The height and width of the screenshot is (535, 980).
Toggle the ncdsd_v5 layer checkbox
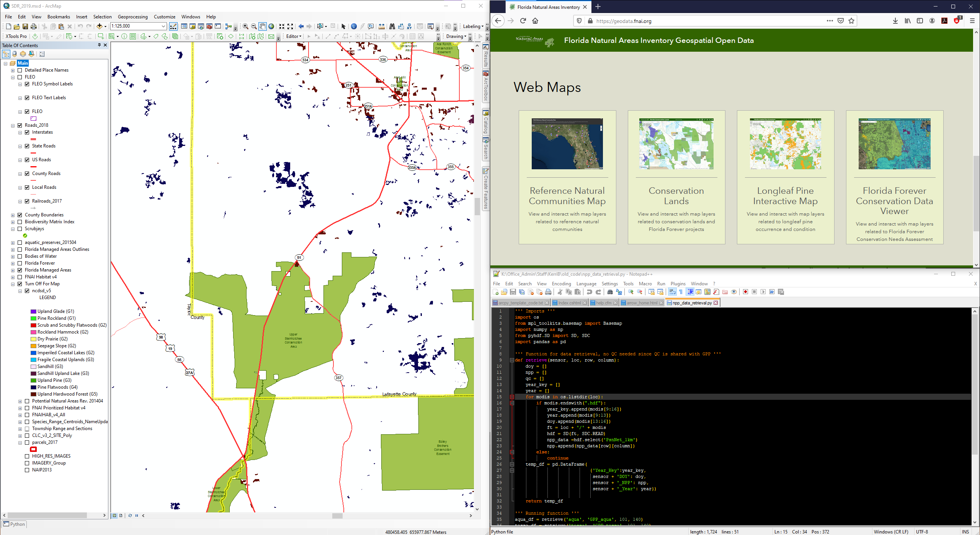pyautogui.click(x=27, y=291)
